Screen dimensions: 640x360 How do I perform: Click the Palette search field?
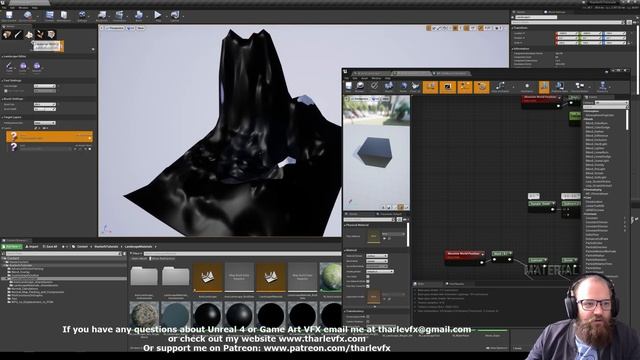tap(606, 107)
